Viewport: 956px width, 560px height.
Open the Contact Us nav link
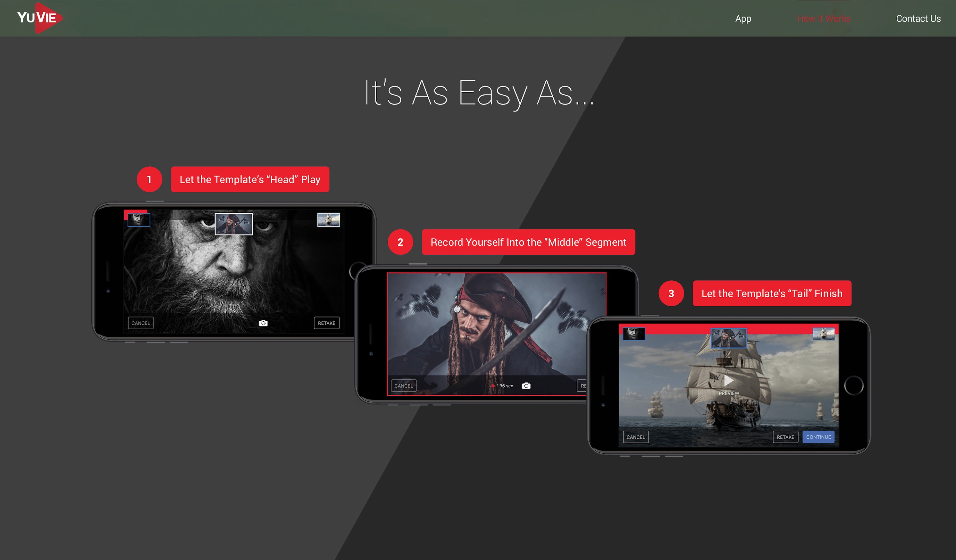click(918, 19)
